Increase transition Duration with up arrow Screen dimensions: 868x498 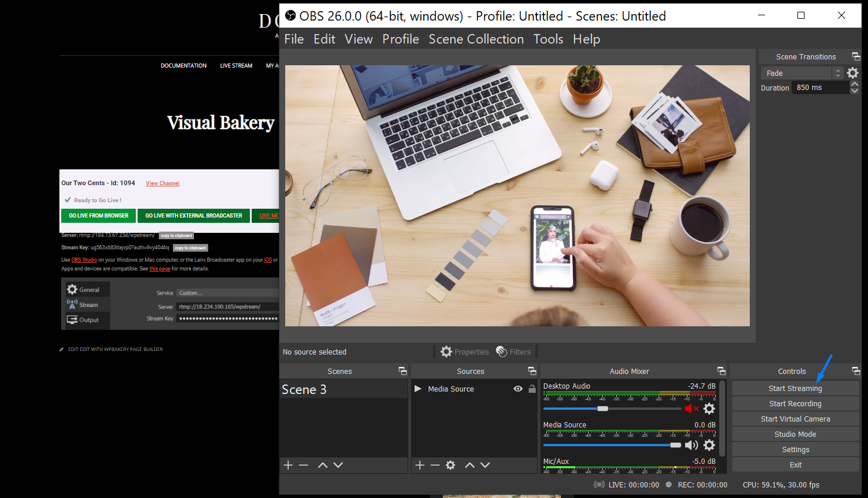[x=854, y=84]
